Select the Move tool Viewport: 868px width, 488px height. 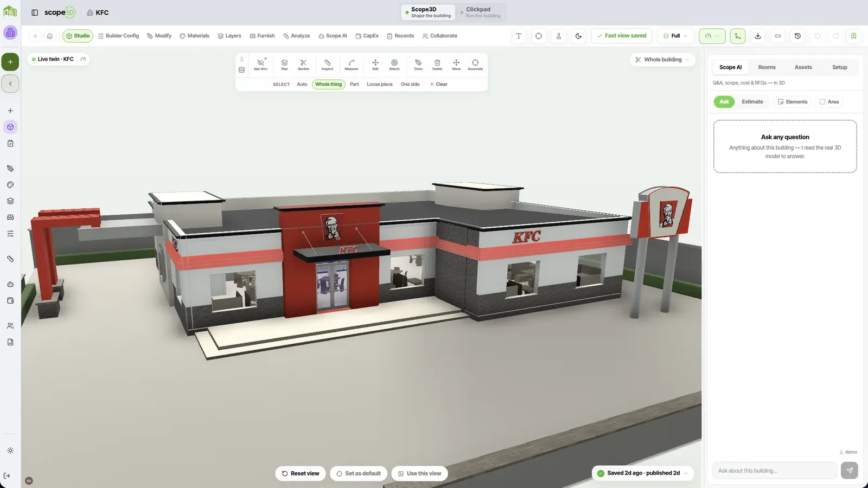pos(456,65)
